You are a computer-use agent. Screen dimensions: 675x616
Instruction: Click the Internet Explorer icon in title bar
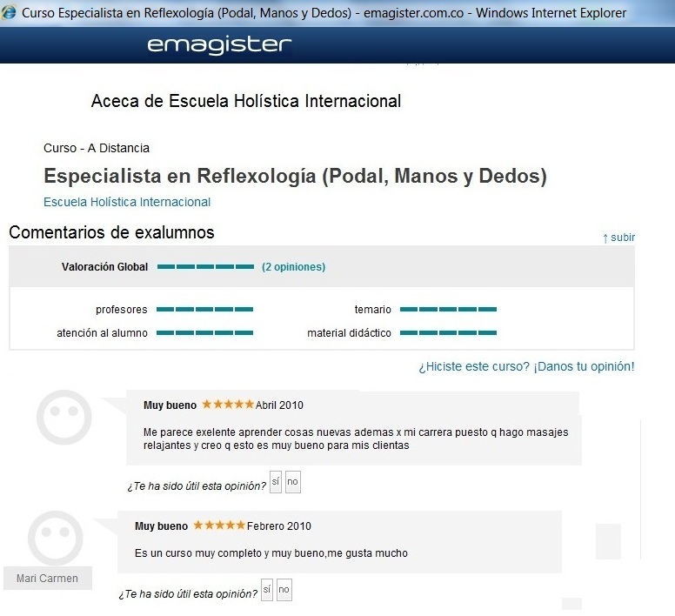(9, 12)
